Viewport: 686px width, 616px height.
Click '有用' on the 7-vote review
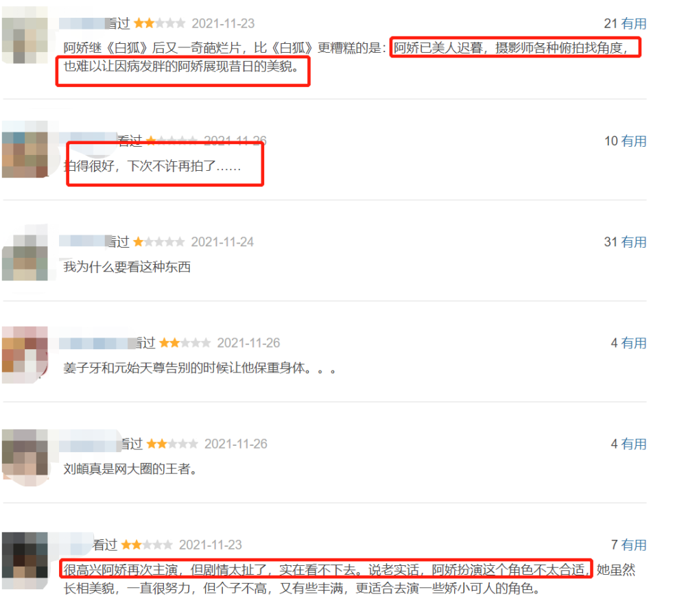point(633,545)
